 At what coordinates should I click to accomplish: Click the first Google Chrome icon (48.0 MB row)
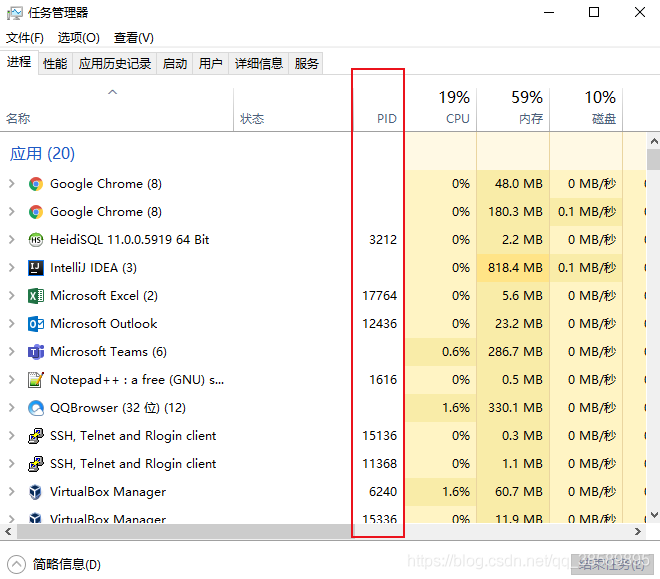tap(36, 184)
